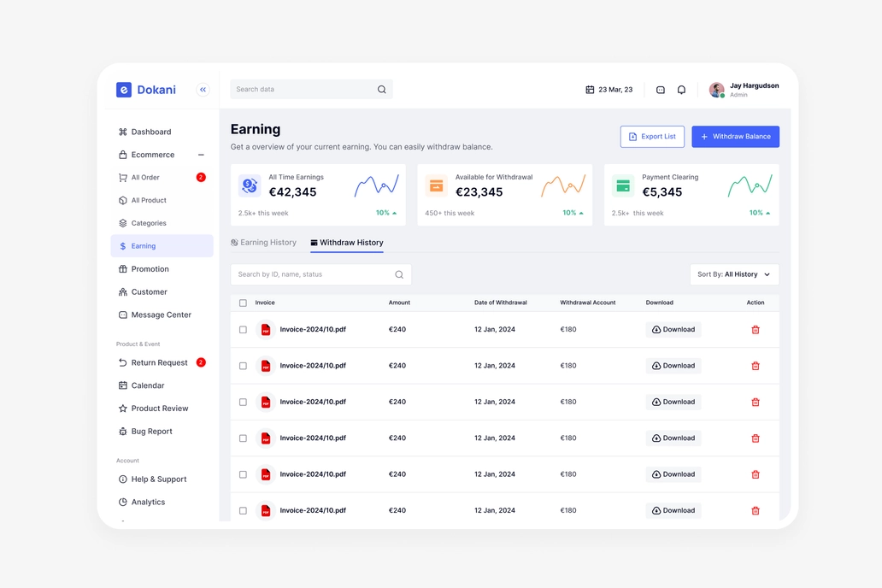The image size is (882, 588).
Task: Open Categories in the sidebar
Action: coord(162,223)
